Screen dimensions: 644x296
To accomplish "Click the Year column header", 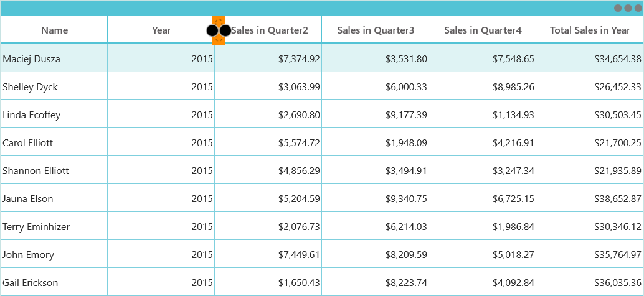I will coord(161,30).
